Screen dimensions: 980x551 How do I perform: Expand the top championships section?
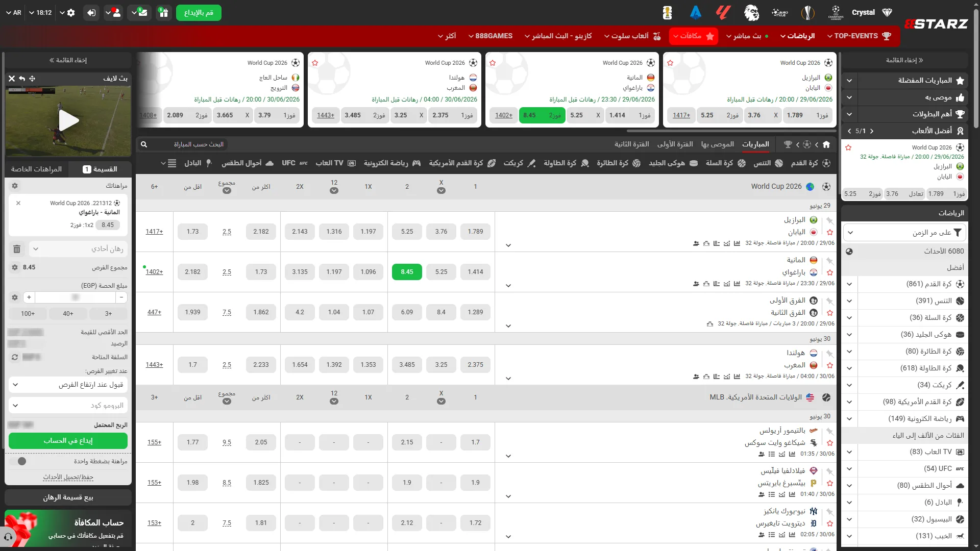[x=849, y=114]
